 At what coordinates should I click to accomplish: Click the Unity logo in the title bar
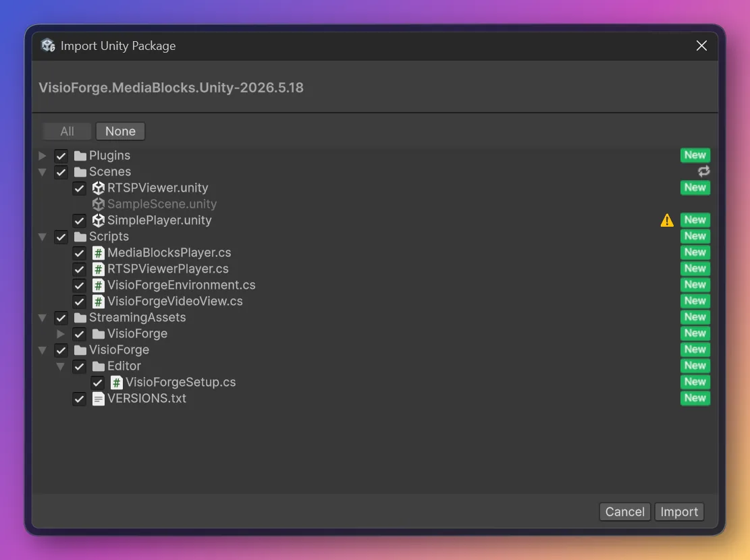point(48,45)
